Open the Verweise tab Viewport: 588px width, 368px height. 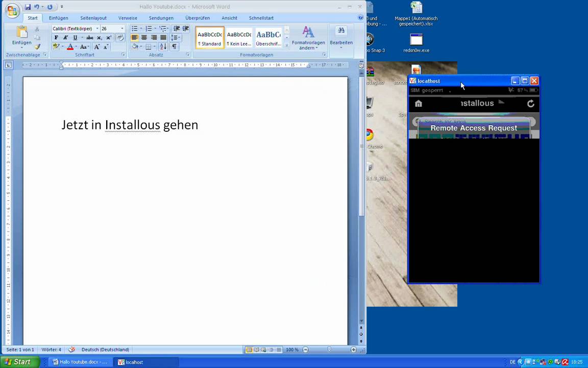click(x=128, y=18)
